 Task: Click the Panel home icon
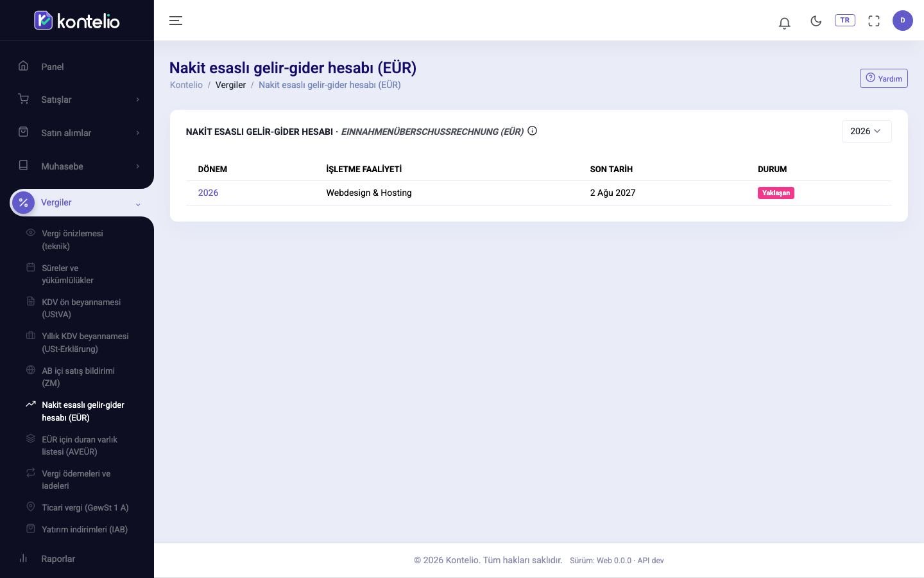[x=24, y=66]
